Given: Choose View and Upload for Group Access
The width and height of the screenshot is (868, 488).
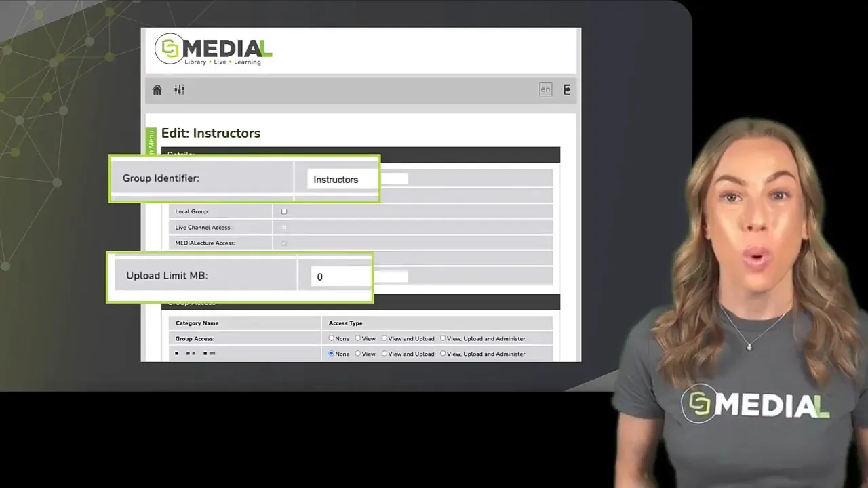Looking at the screenshot, I should pyautogui.click(x=384, y=338).
